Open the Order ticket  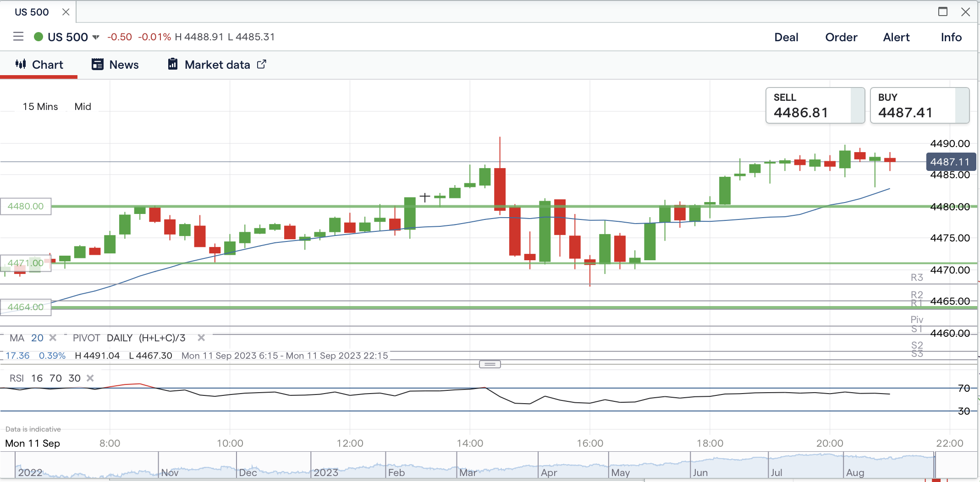[x=841, y=38]
